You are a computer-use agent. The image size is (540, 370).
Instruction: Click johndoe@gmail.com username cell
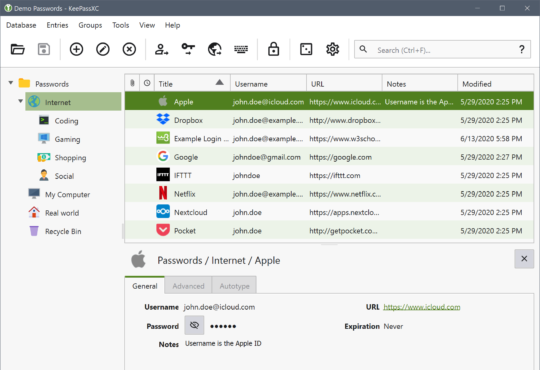click(267, 157)
